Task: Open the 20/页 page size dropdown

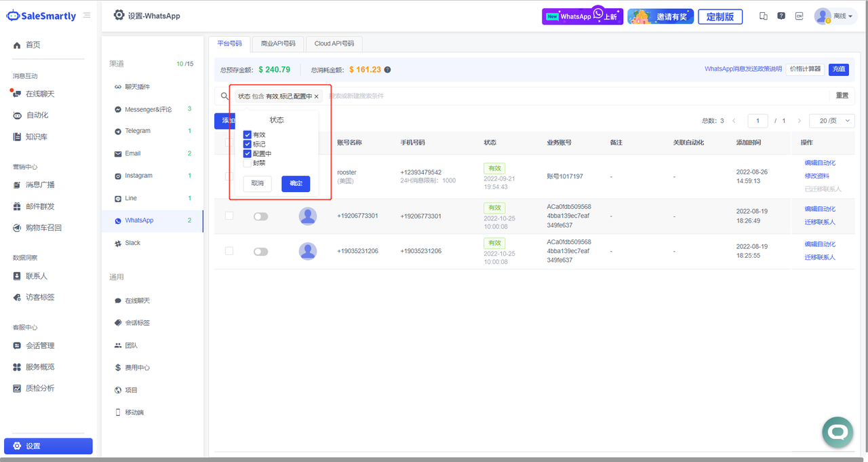Action: click(x=831, y=121)
